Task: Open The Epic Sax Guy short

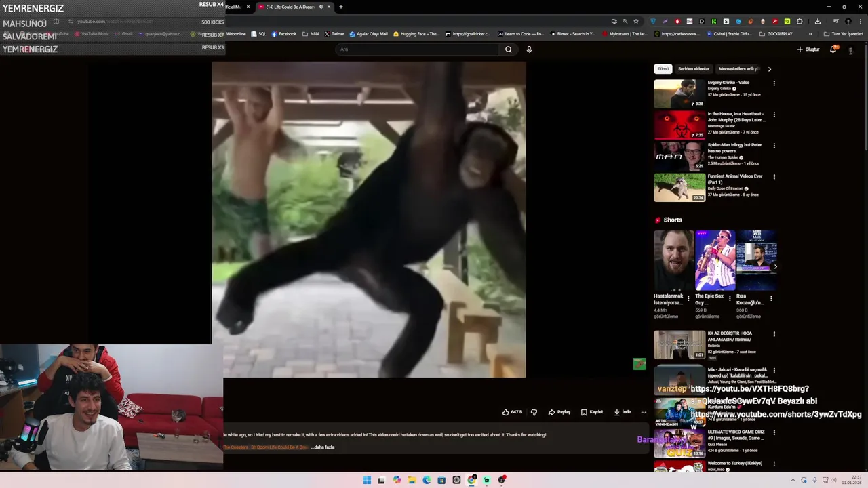Action: tap(715, 260)
